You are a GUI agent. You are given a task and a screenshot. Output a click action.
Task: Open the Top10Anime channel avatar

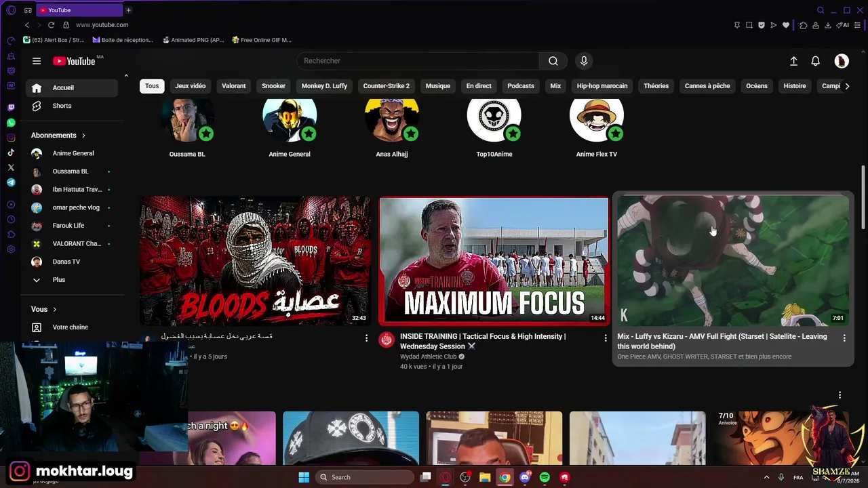click(x=494, y=119)
